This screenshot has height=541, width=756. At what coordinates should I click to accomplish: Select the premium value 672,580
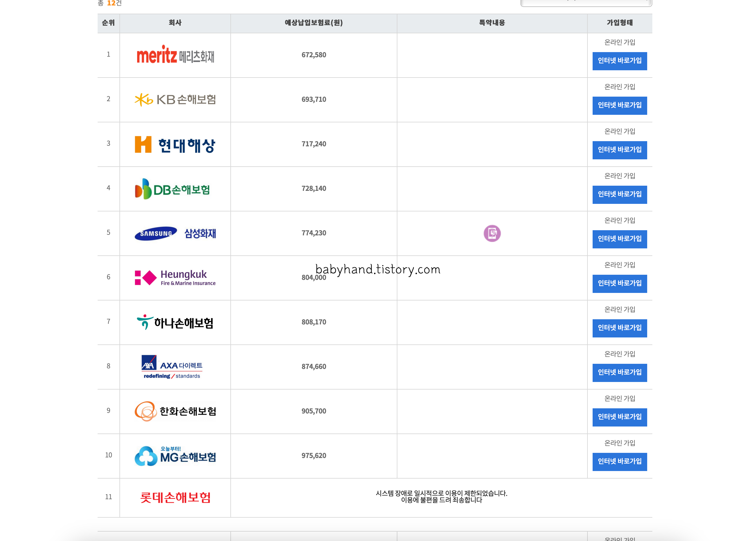coord(314,55)
